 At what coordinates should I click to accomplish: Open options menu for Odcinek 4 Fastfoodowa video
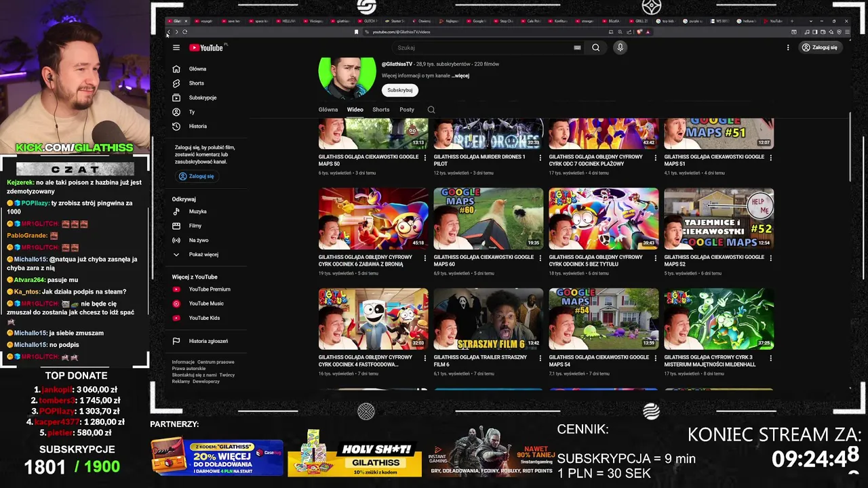pos(425,358)
